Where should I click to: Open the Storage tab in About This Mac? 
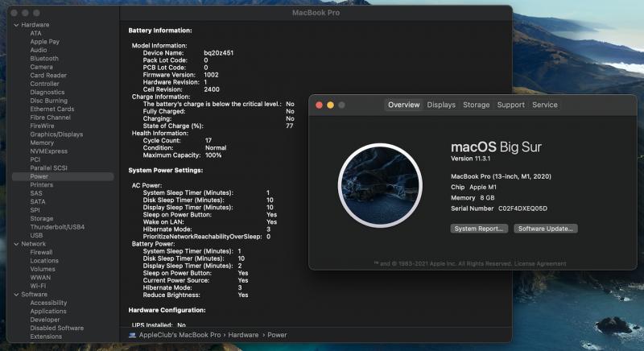476,105
